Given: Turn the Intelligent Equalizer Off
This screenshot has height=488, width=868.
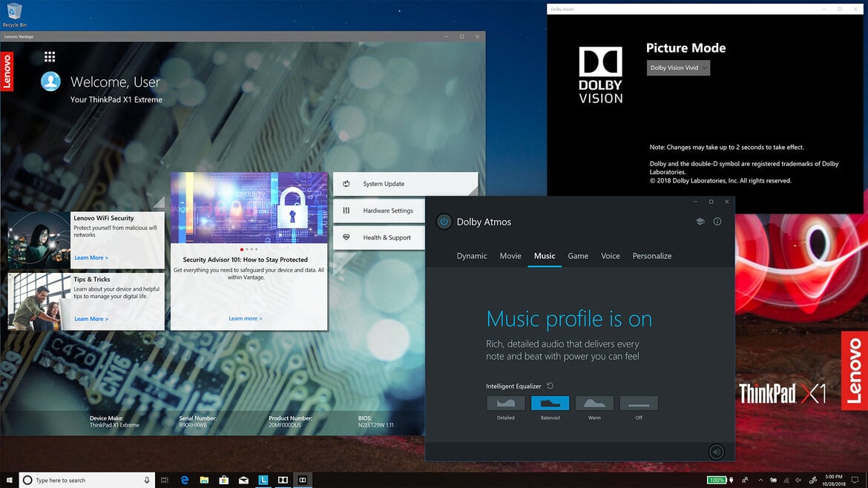Looking at the screenshot, I should [639, 403].
